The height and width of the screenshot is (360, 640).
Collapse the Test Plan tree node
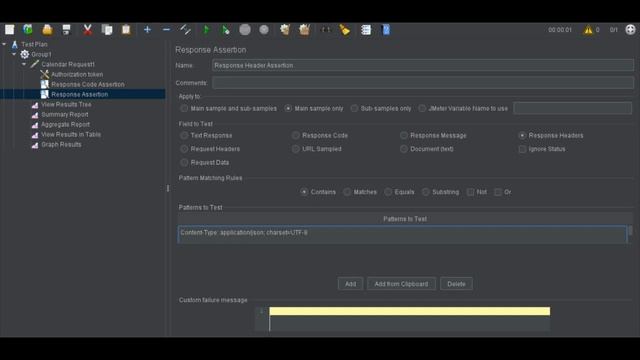click(x=4, y=44)
